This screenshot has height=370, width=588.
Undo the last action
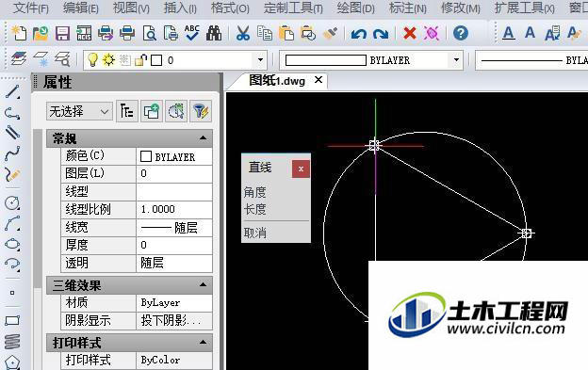[358, 34]
